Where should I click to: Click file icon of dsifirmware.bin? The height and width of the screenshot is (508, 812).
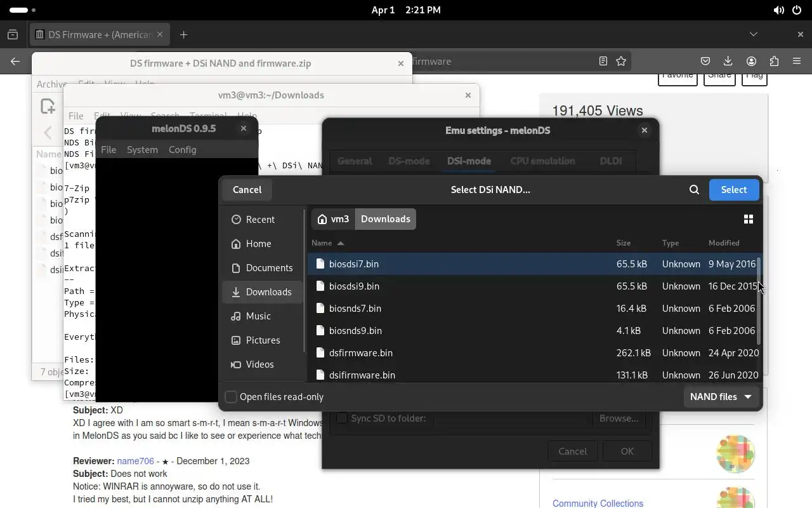point(320,375)
